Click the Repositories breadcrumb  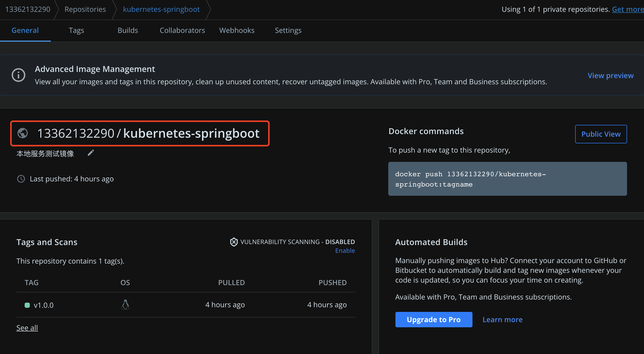pyautogui.click(x=85, y=9)
